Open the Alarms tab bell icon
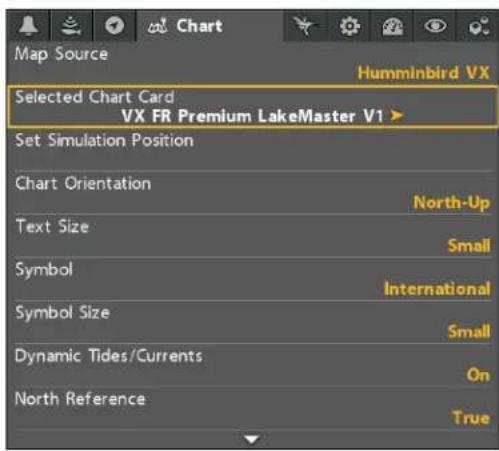Image resolution: width=499 pixels, height=451 pixels. [29, 26]
